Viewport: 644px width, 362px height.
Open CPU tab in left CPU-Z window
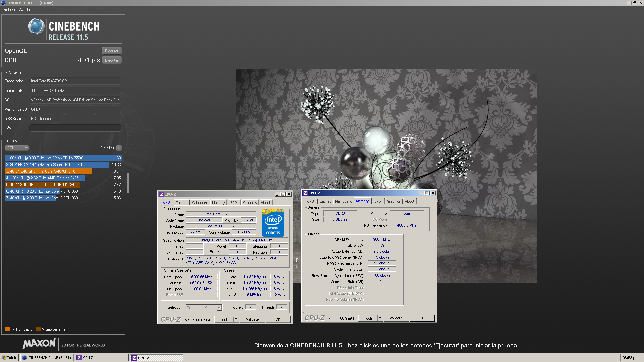166,202
